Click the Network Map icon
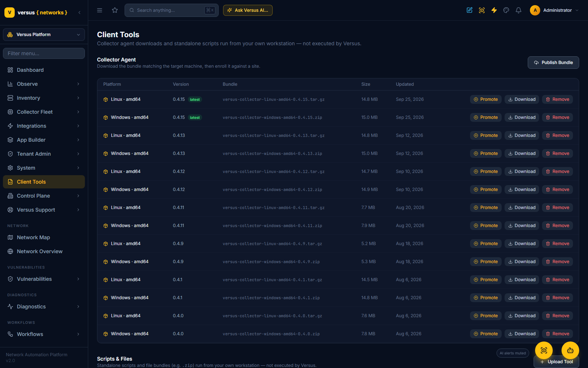 [x=10, y=237]
